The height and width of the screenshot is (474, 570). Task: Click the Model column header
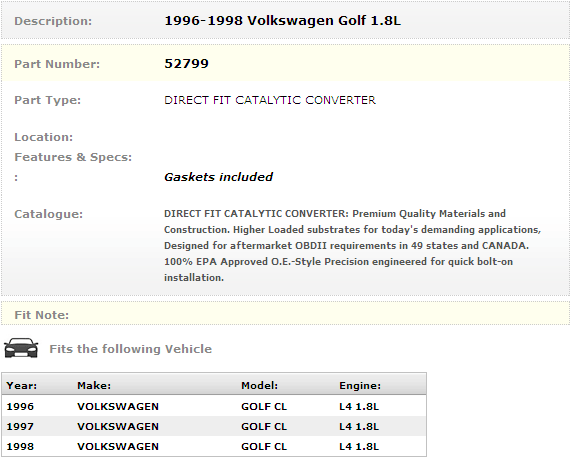[259, 385]
